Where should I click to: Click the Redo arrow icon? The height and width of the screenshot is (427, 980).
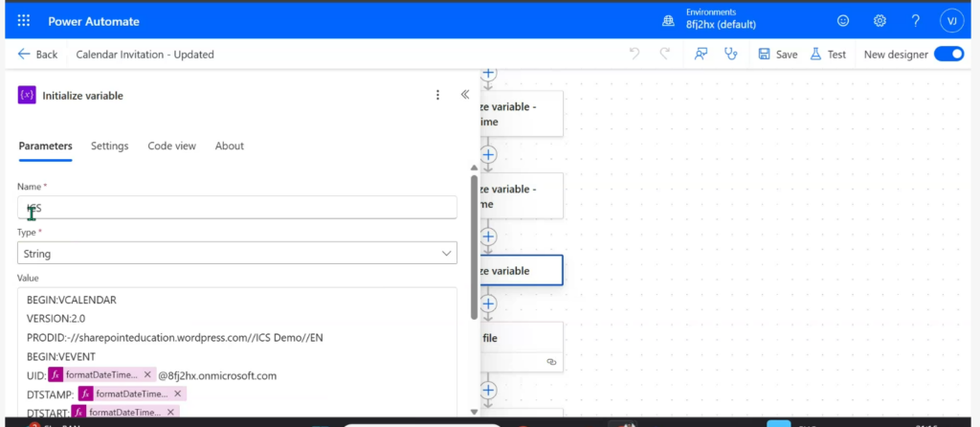665,54
